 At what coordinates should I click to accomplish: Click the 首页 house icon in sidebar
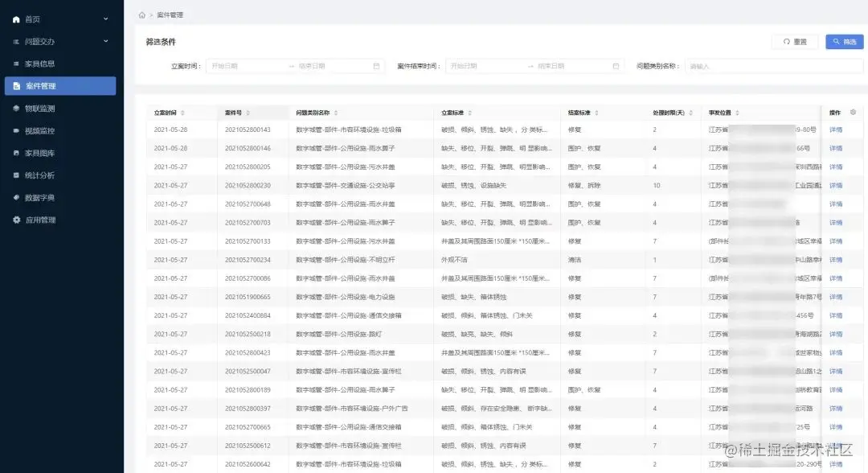click(x=16, y=19)
